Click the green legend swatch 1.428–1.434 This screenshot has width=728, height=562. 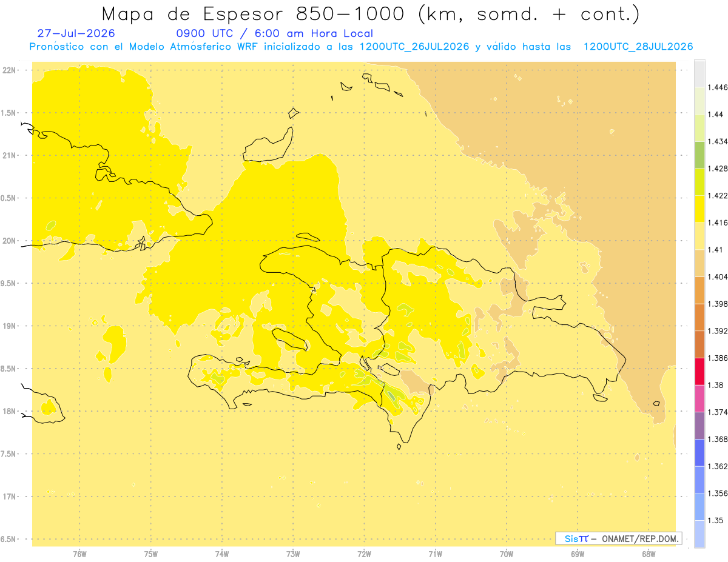point(699,155)
